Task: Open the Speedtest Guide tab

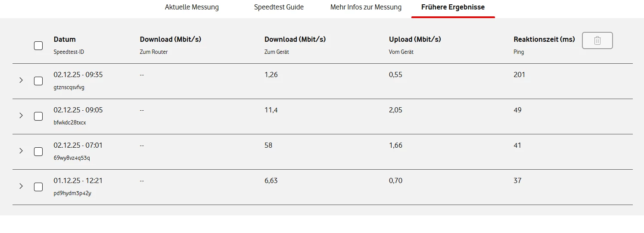Action: (x=279, y=7)
